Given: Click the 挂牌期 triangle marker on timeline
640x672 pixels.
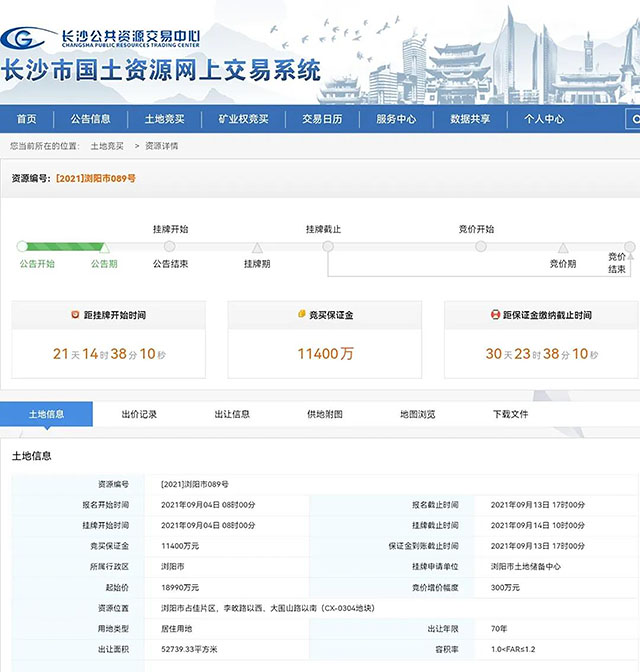Looking at the screenshot, I should click(x=257, y=248).
